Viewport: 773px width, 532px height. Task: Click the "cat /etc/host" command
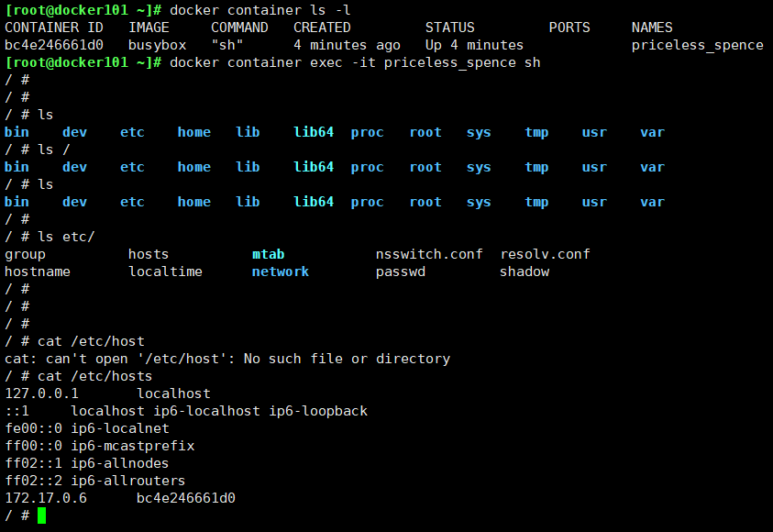(91, 341)
